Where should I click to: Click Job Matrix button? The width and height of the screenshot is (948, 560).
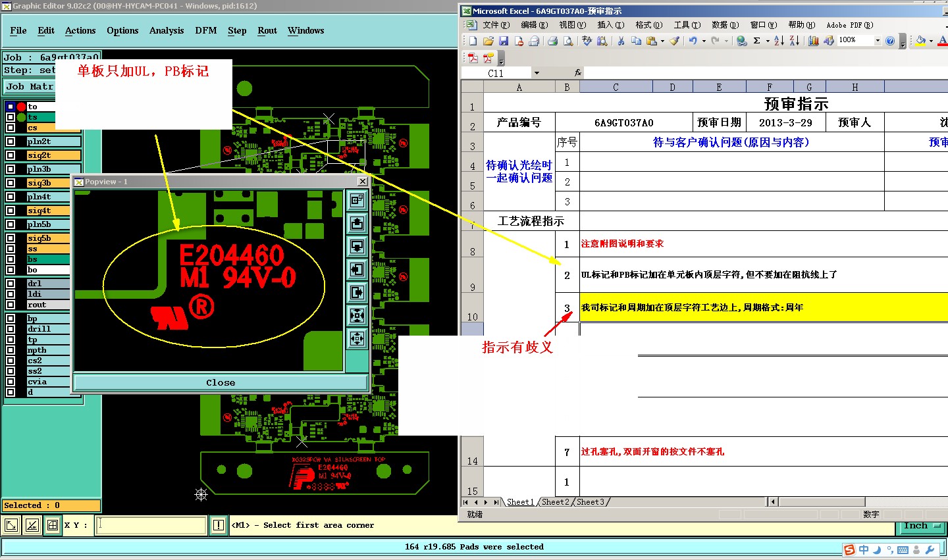(30, 86)
